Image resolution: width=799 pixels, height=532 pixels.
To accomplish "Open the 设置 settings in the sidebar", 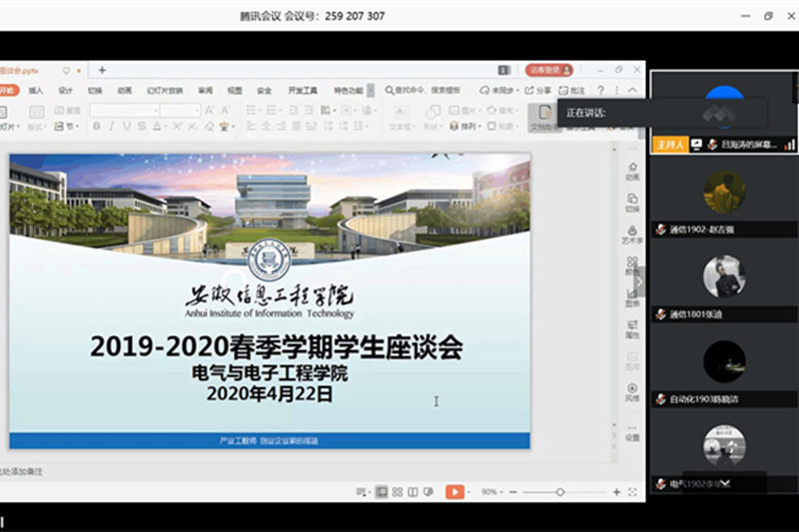I will pos(632,432).
